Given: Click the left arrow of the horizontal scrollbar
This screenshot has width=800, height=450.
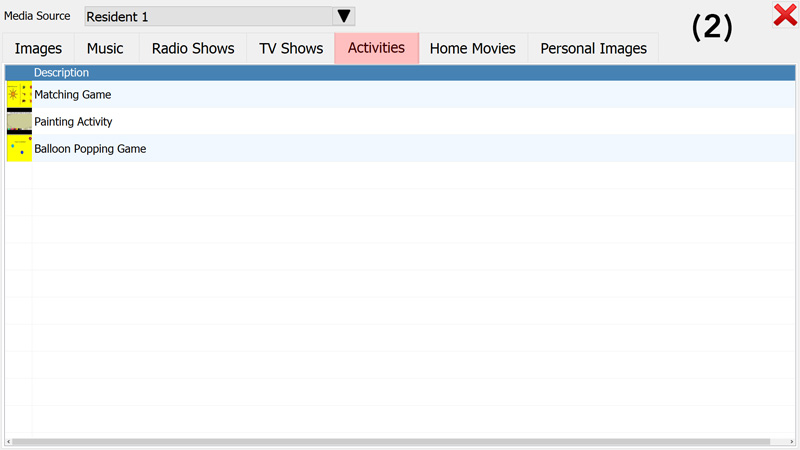Looking at the screenshot, I should click(9, 441).
